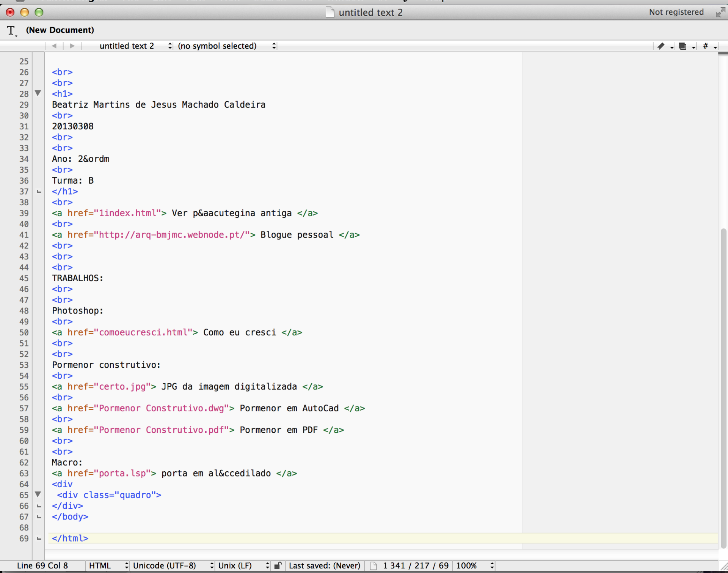The height and width of the screenshot is (573, 728).
Task: Click 'Pormenor construtivo:' on line 53
Action: click(x=106, y=365)
